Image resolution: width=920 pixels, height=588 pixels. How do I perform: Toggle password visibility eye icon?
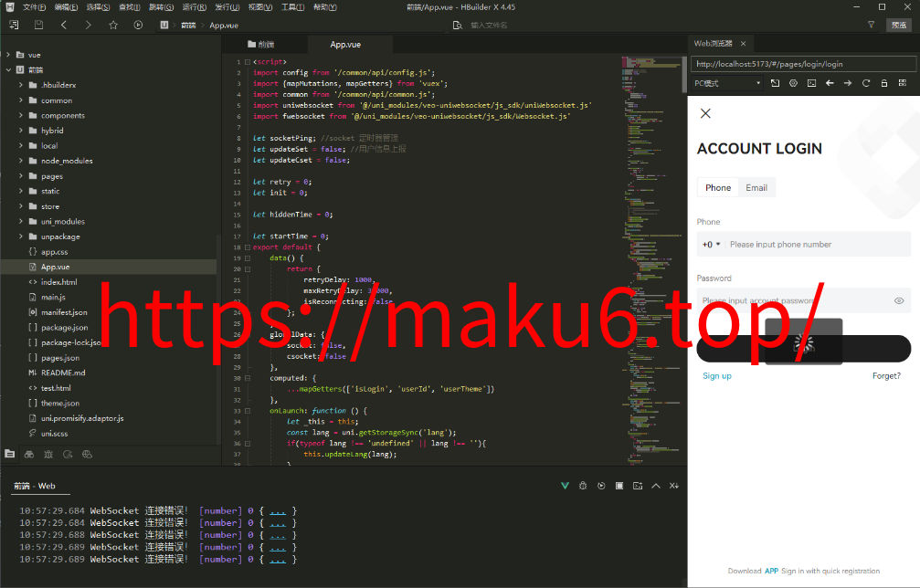click(899, 300)
